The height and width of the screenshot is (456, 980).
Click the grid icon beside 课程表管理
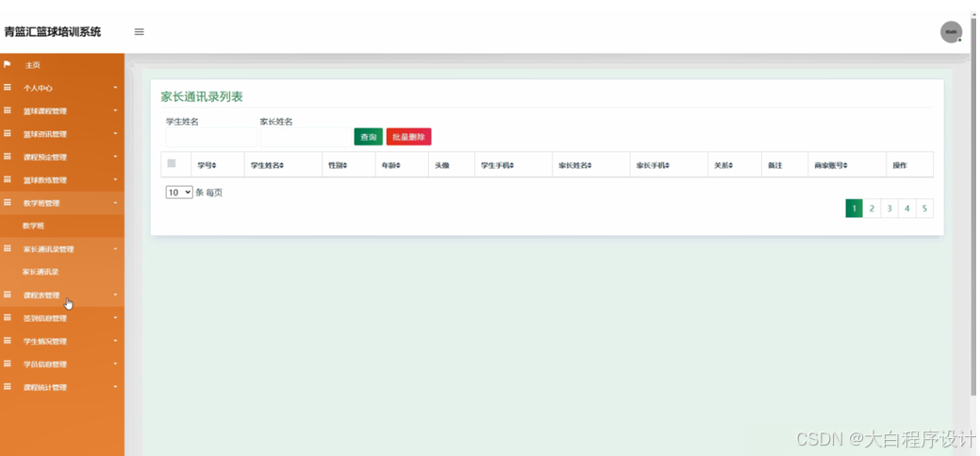coord(8,295)
